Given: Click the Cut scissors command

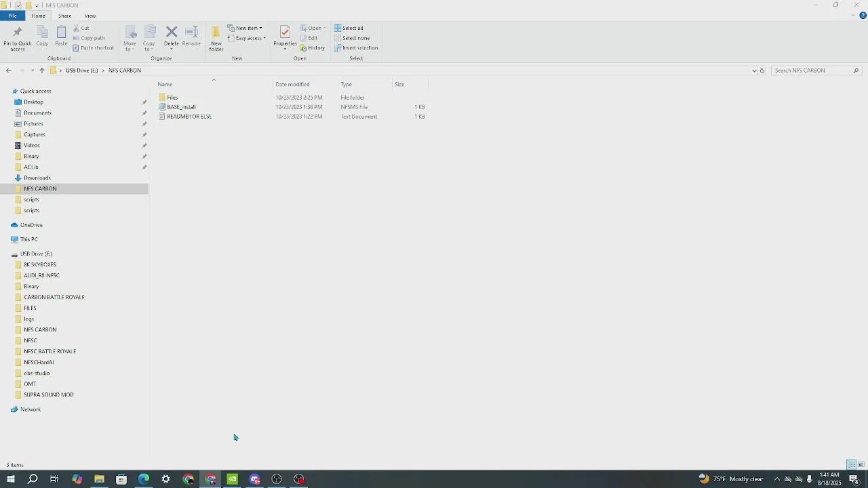Looking at the screenshot, I should coord(81,28).
